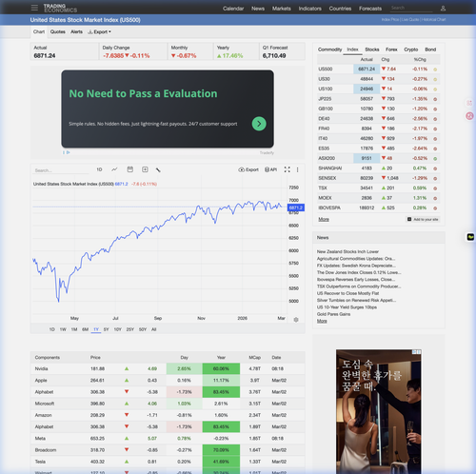This screenshot has height=474, width=476.
Task: Open the hamburger menu beside Trading Economics logo
Action: pos(34,8)
